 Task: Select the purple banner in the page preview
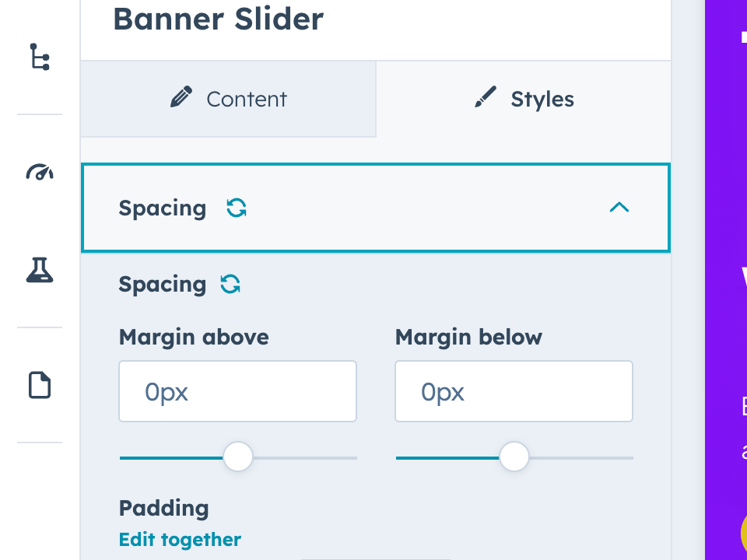(724, 233)
